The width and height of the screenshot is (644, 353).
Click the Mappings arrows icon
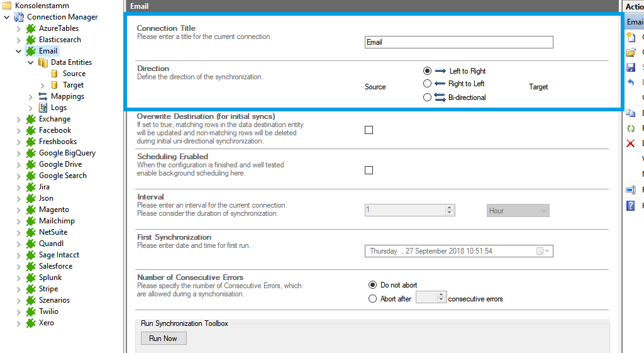click(43, 96)
